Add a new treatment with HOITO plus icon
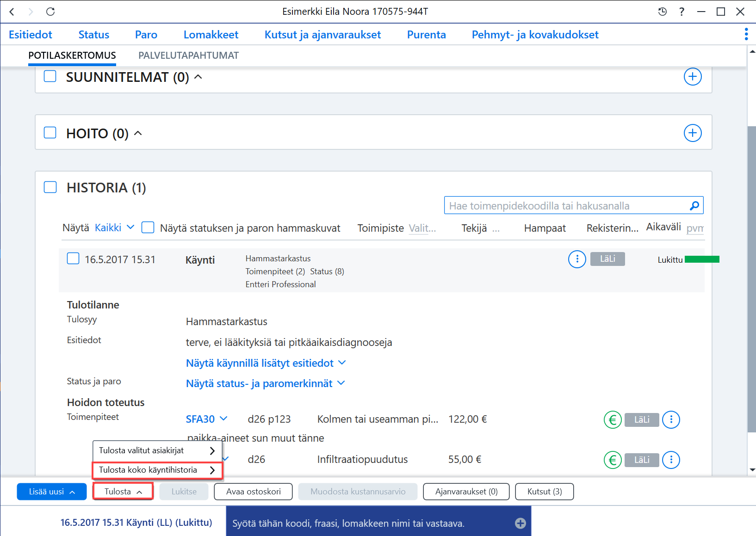 click(x=693, y=133)
